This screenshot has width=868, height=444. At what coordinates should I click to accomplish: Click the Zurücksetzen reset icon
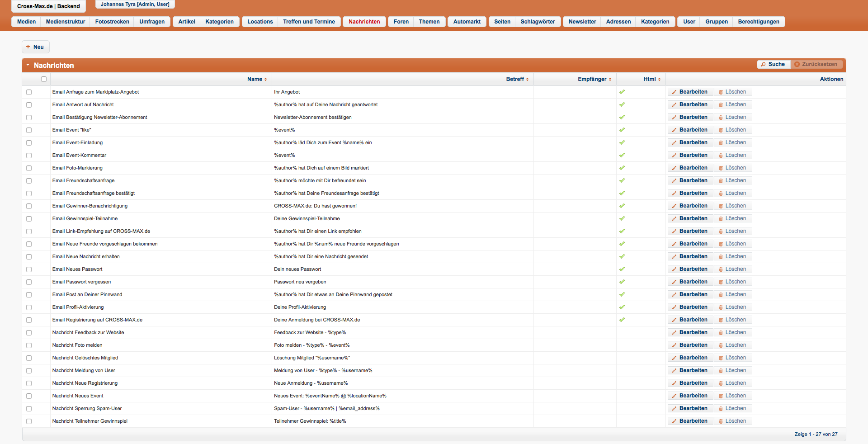(x=797, y=65)
